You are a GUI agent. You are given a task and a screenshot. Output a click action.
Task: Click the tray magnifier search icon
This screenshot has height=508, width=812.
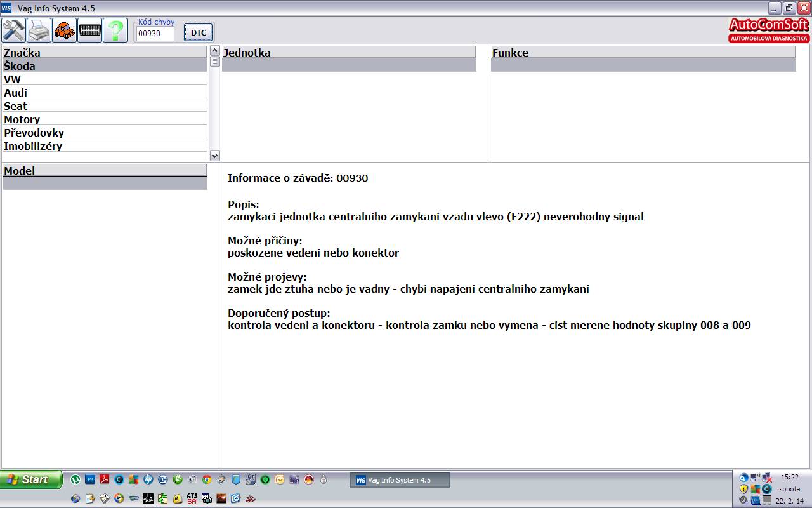[x=743, y=478]
